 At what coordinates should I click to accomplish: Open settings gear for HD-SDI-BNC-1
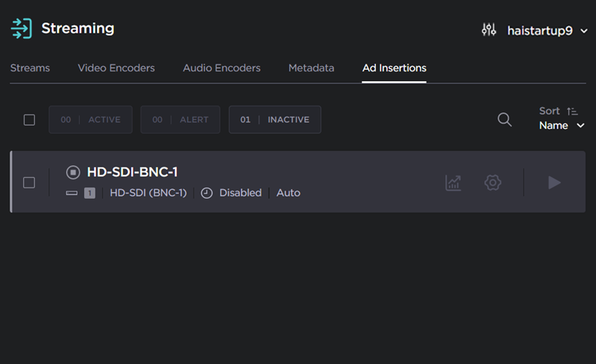[492, 182]
